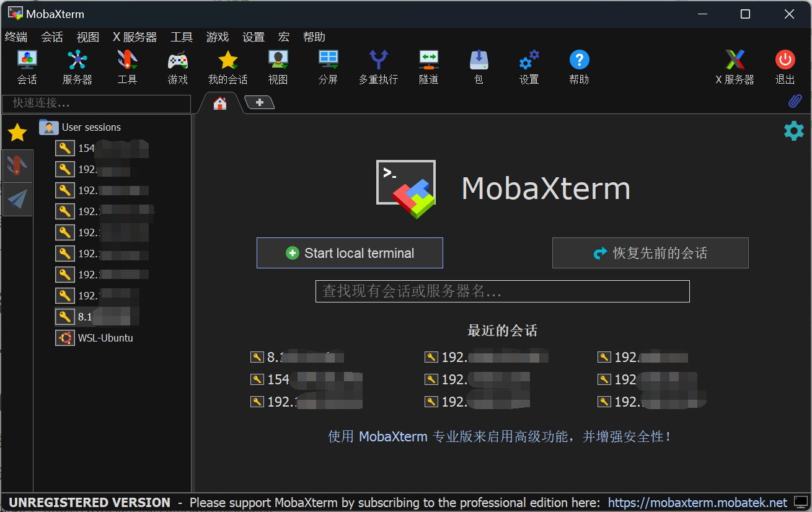Open the 设置 menu in menu bar
The height and width of the screenshot is (512, 812).
pyautogui.click(x=254, y=37)
